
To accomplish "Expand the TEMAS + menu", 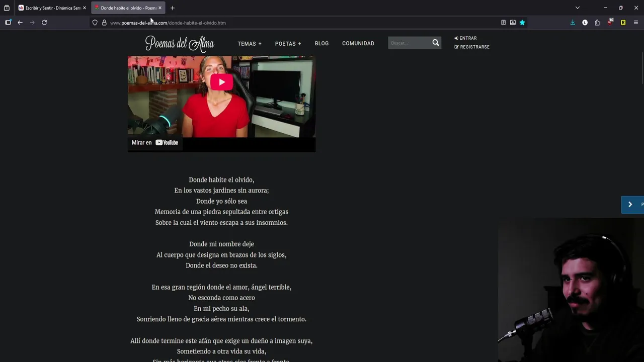I will (x=250, y=44).
